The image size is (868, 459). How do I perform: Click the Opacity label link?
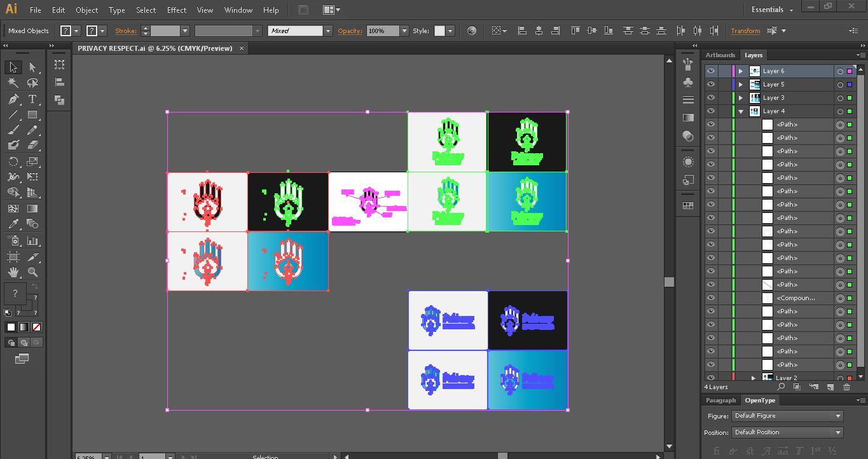coord(350,31)
